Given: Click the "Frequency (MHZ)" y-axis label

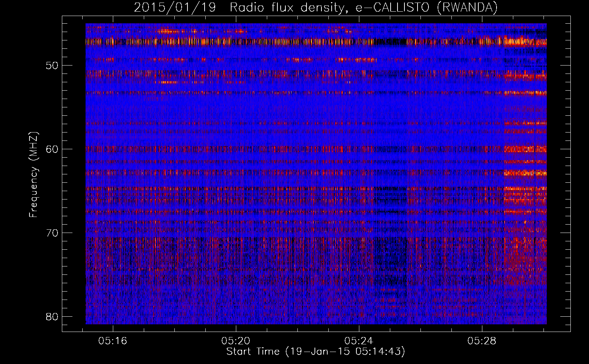Looking at the screenshot, I should (33, 175).
